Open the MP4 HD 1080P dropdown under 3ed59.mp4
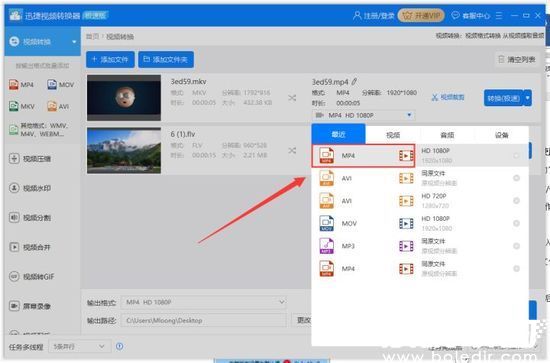Viewport: 550px width, 363px height. (364, 115)
